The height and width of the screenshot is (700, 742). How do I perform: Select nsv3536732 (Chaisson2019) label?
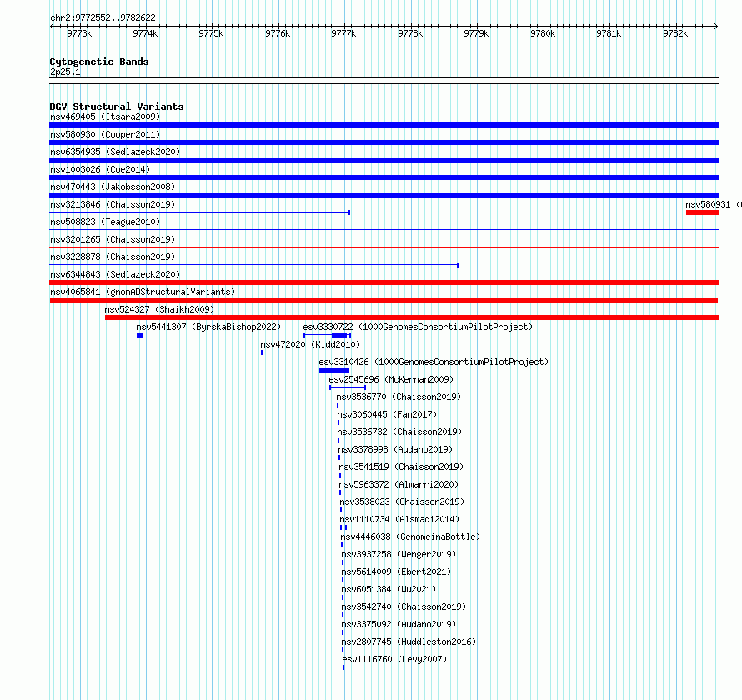point(399,432)
